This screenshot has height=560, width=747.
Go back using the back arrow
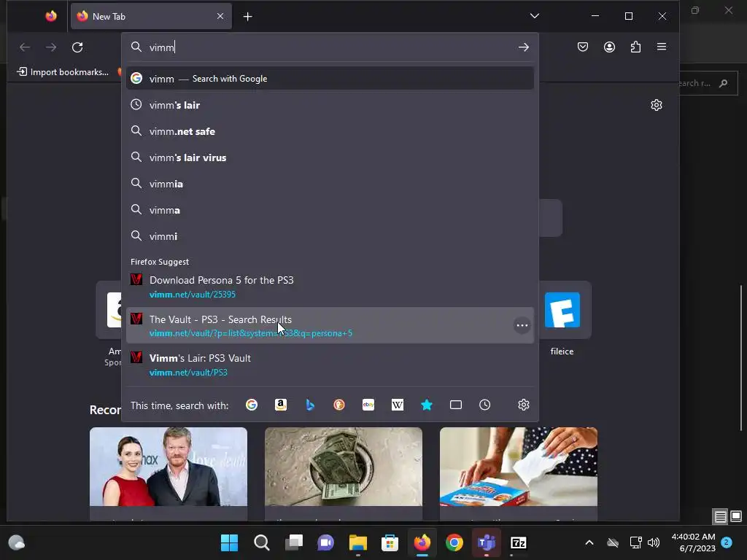tap(25, 47)
